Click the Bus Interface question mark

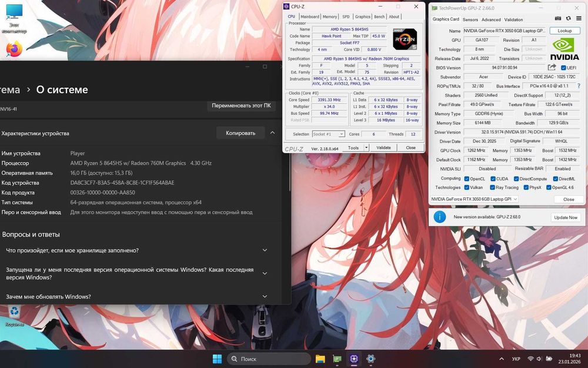pyautogui.click(x=579, y=86)
